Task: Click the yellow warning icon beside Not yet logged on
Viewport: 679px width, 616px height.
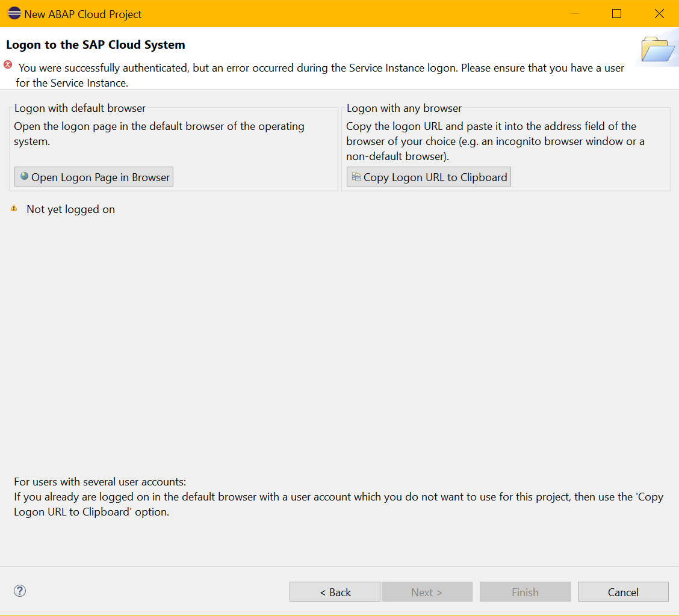Action: tap(14, 209)
